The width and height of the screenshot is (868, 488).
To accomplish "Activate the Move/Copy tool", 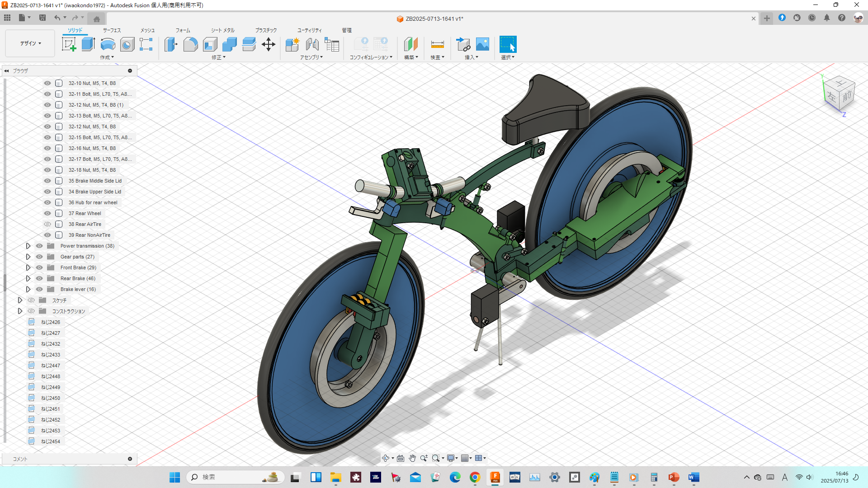I will (x=269, y=44).
